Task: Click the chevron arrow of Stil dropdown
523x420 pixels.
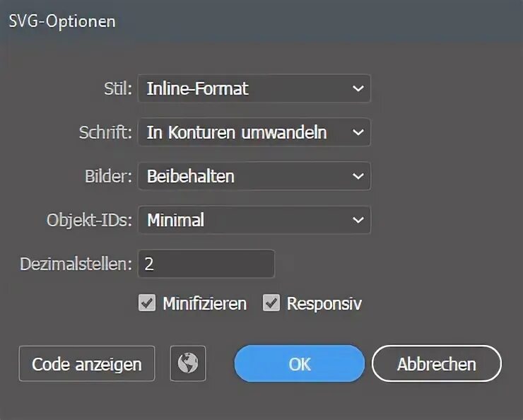Action: click(x=358, y=89)
